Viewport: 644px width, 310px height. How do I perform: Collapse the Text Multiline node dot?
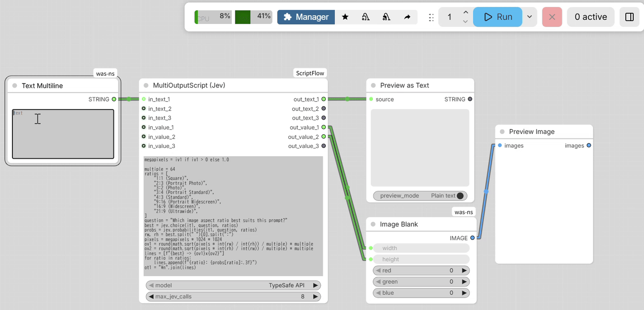tap(15, 86)
